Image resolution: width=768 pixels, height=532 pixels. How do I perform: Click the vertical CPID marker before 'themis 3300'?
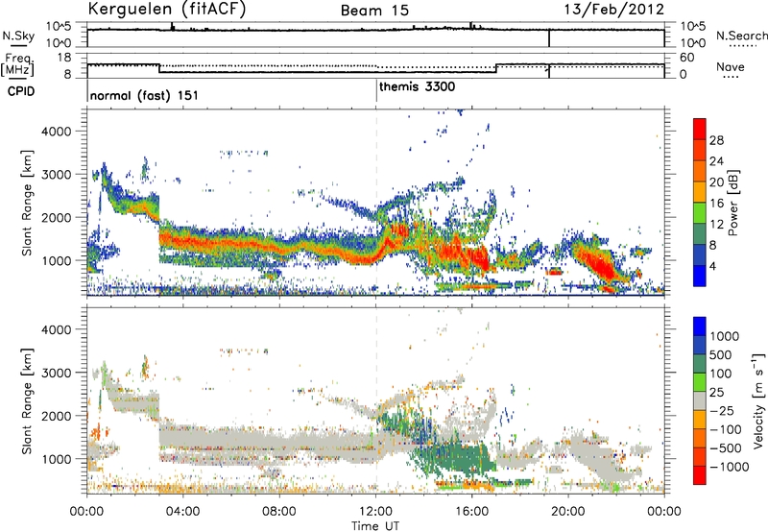[x=376, y=90]
